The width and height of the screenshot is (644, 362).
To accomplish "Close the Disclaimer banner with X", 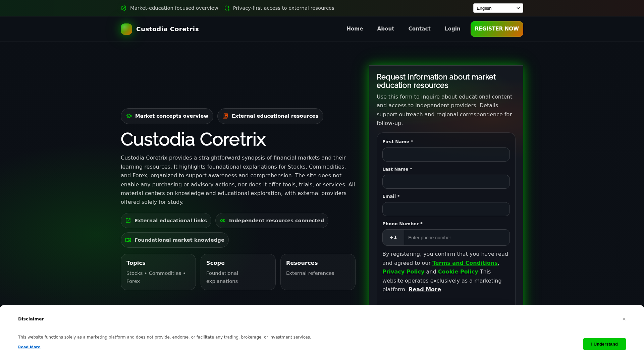I will point(624,319).
